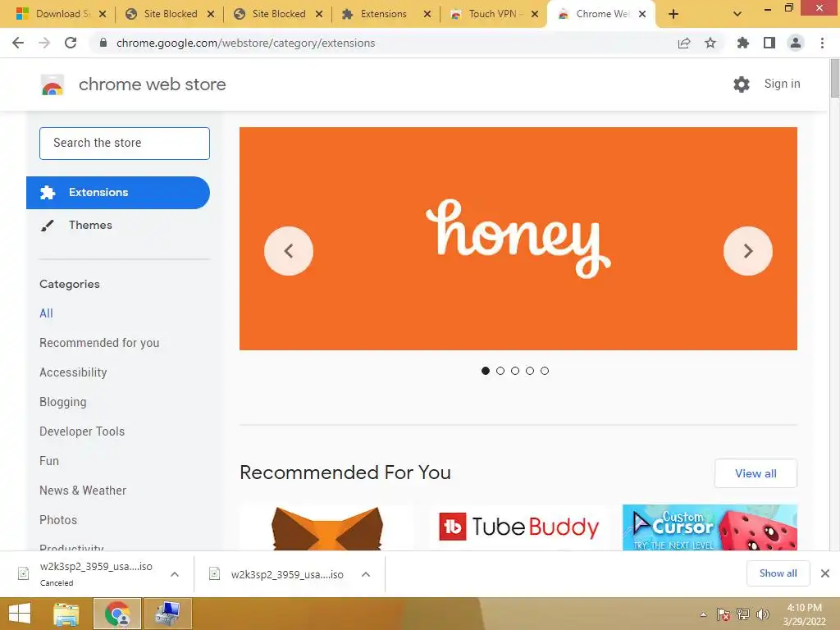This screenshot has height=630, width=840.
Task: Open the Chrome profile avatar menu
Action: pyautogui.click(x=796, y=43)
